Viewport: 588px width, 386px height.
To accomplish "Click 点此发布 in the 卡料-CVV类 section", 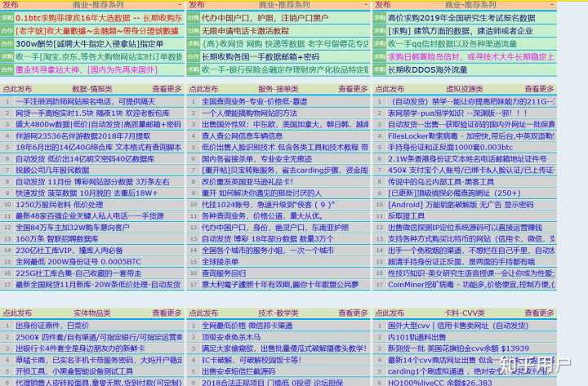I will (390, 313).
